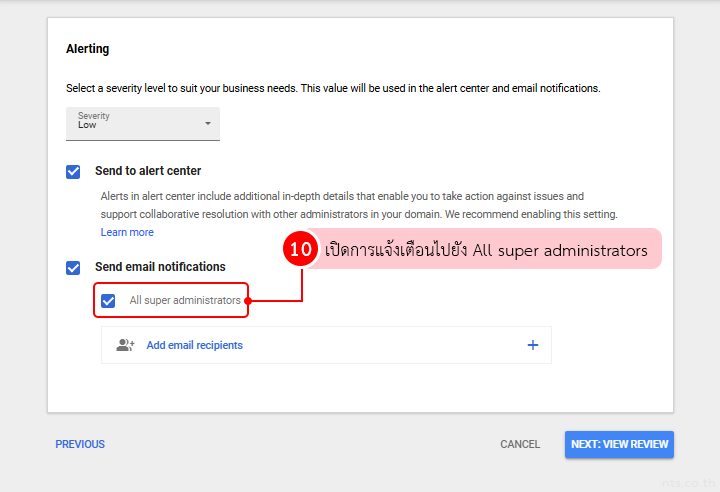Click the alert center description paragraph
This screenshot has height=492, width=720.
(x=350, y=205)
